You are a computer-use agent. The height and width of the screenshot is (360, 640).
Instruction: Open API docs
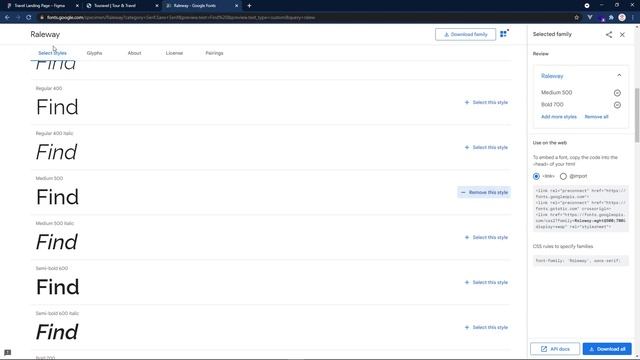point(555,349)
